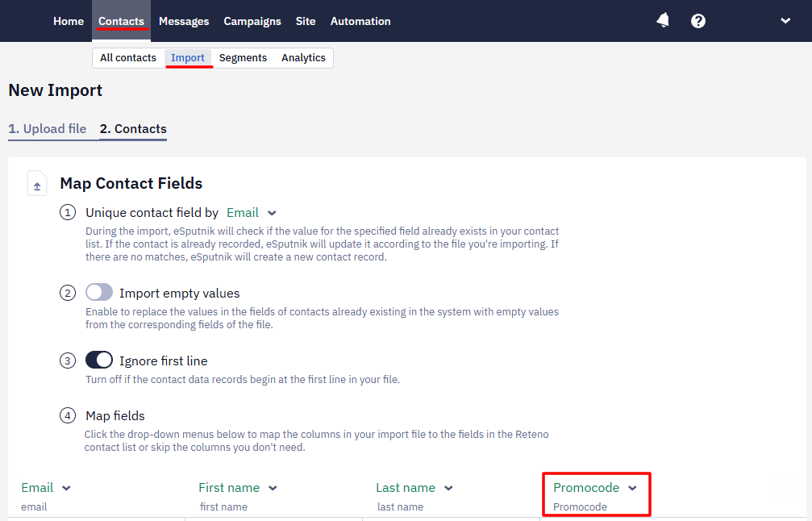Click the 'Import empty values' label
812x521 pixels.
(179, 293)
